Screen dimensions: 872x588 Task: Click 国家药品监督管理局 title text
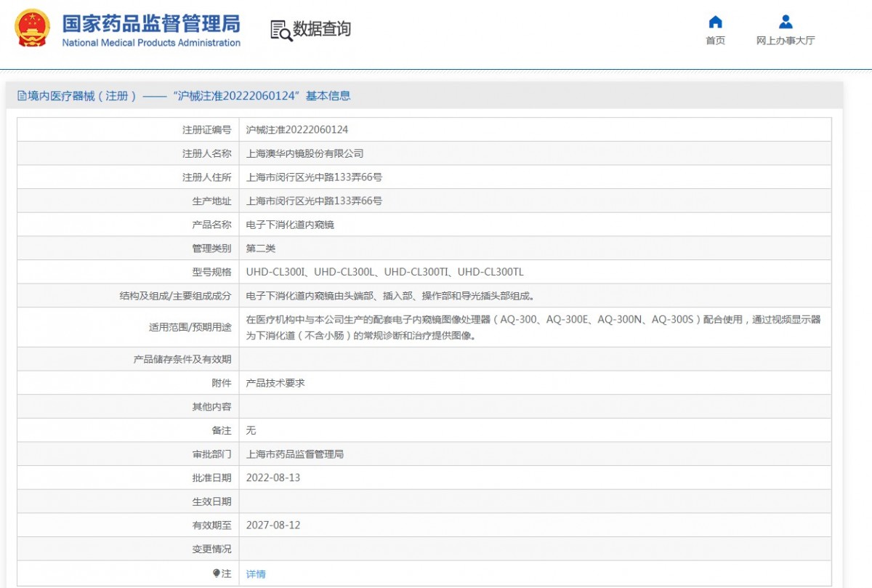(151, 23)
